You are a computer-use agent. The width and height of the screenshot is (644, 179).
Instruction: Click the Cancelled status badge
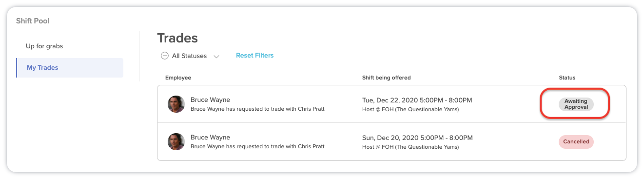576,141
